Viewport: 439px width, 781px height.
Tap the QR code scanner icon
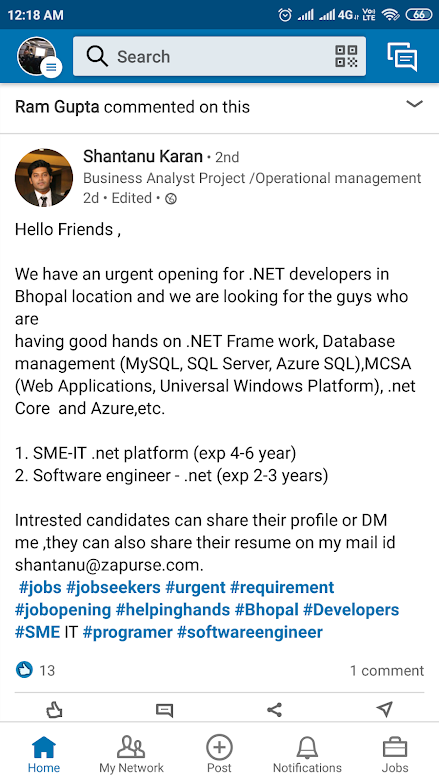point(346,56)
